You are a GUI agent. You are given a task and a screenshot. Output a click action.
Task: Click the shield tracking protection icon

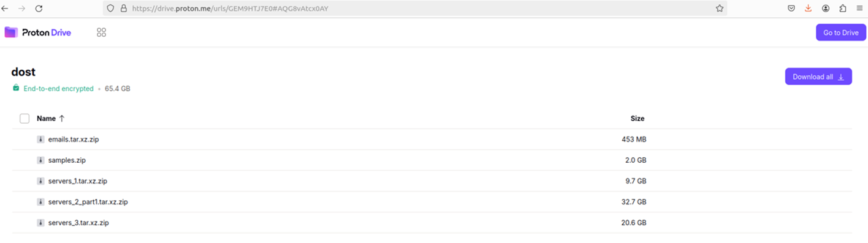coord(110,9)
